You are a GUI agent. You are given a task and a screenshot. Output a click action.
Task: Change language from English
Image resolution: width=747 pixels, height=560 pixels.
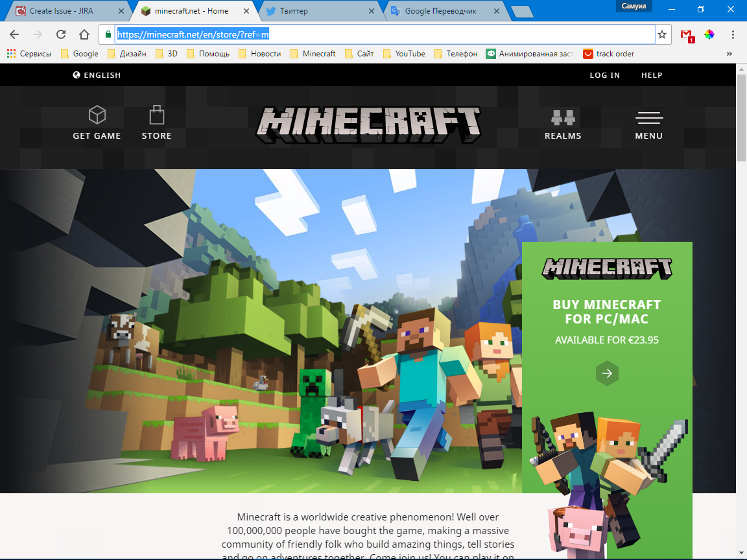coord(97,75)
